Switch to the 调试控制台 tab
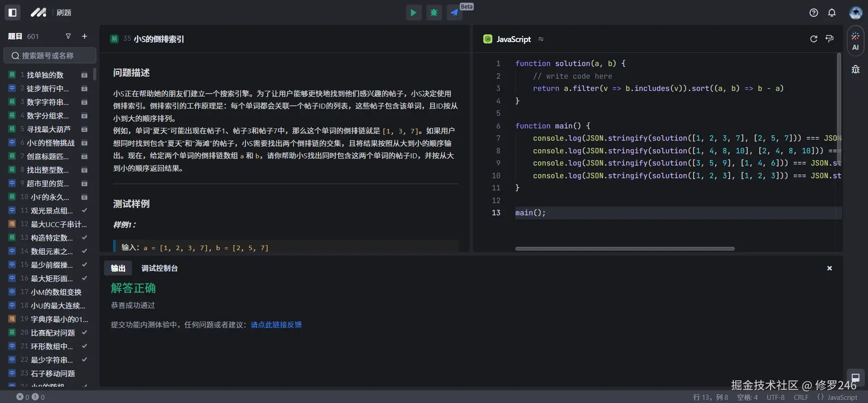Viewport: 868px width, 403px height. [x=160, y=268]
